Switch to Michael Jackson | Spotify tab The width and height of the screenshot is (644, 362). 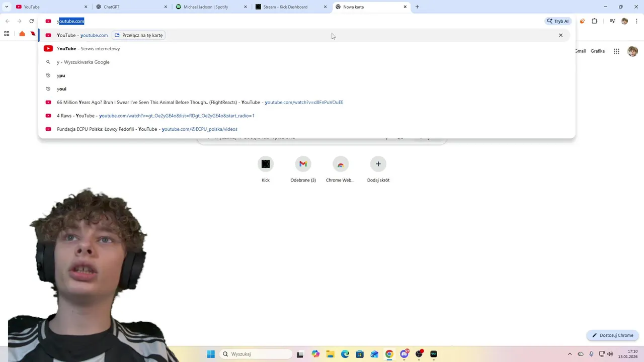[x=211, y=7]
